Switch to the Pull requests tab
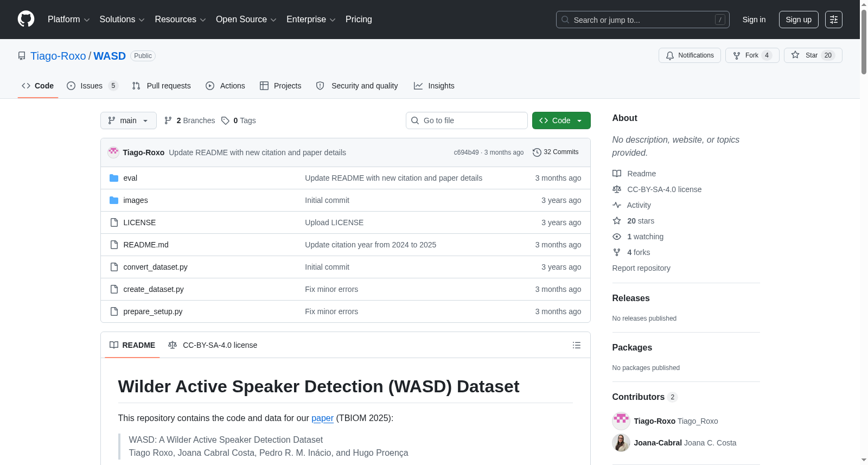 pos(162,86)
